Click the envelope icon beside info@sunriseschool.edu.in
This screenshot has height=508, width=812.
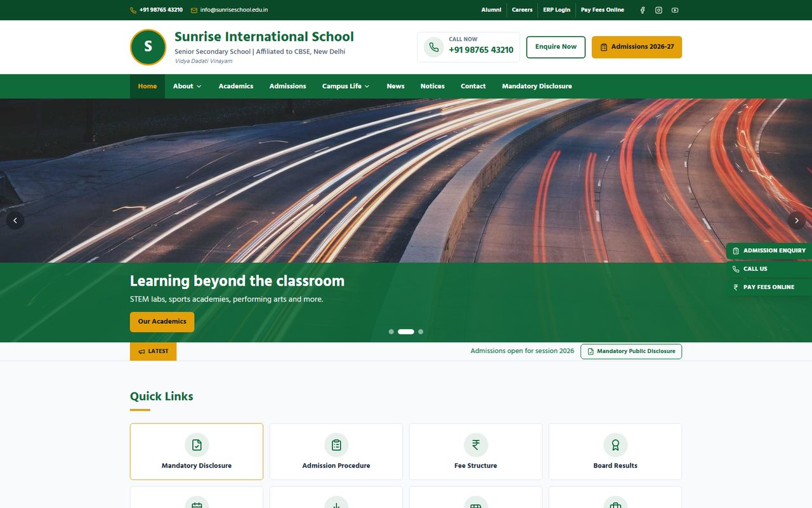(194, 10)
